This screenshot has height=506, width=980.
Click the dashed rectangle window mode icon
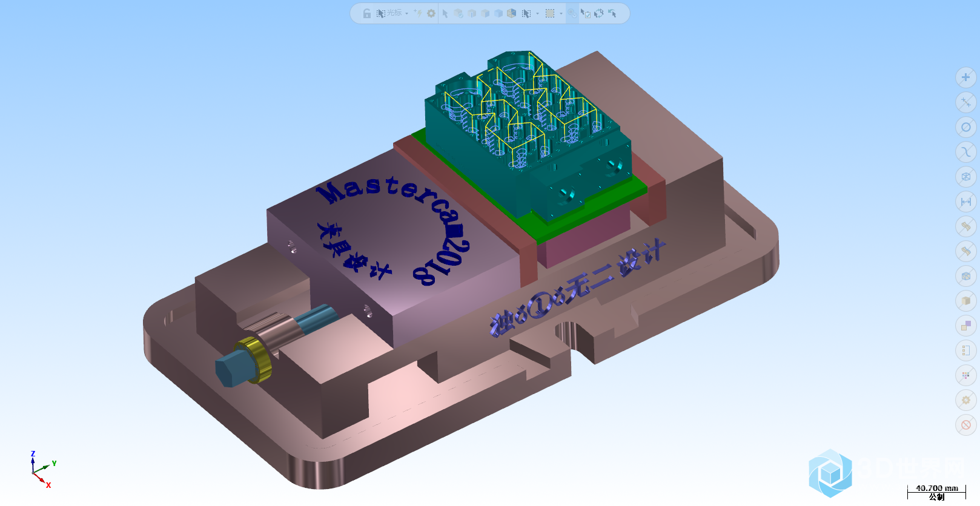(x=550, y=13)
